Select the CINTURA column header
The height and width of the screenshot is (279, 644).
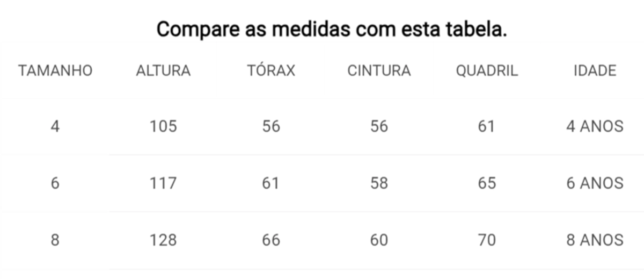click(x=379, y=70)
